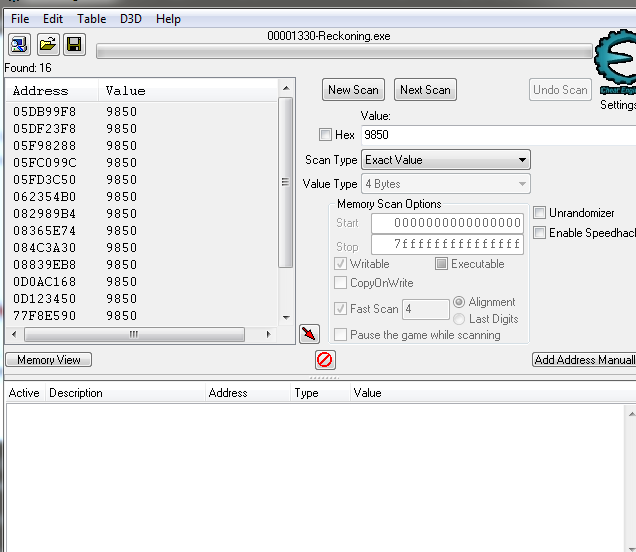Click the red arrow add-to-list icon
This screenshot has width=636, height=552.
tap(309, 334)
